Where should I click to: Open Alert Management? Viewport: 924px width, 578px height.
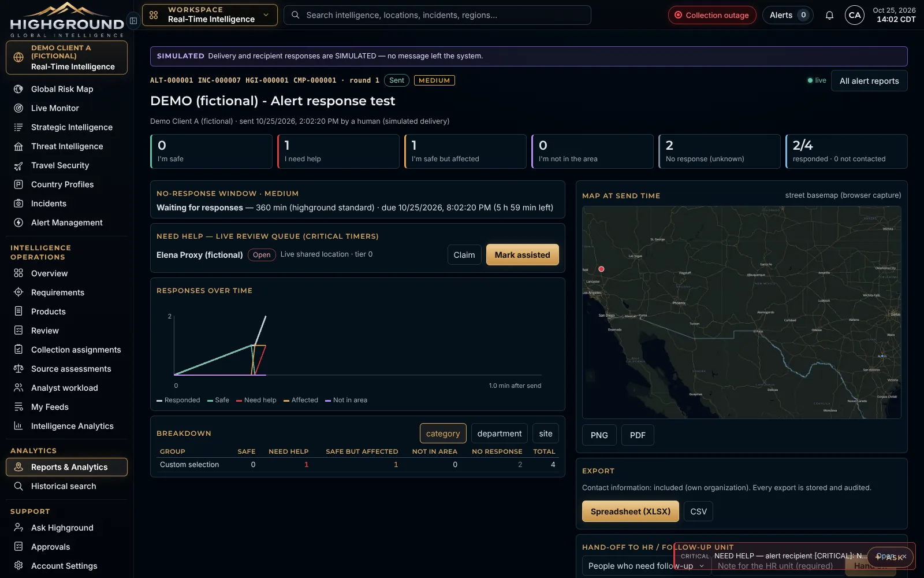click(x=66, y=223)
